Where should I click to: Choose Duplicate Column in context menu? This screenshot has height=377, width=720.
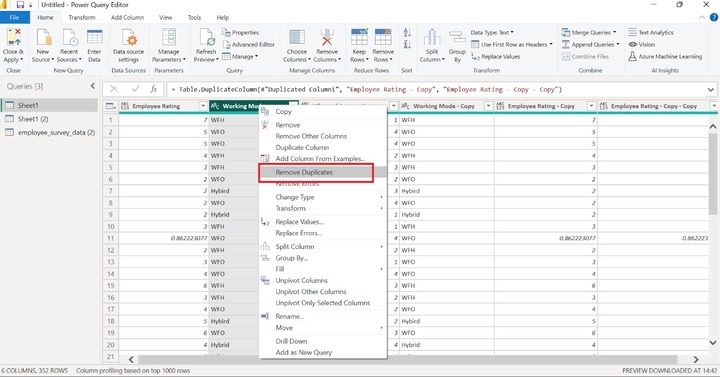[323, 147]
